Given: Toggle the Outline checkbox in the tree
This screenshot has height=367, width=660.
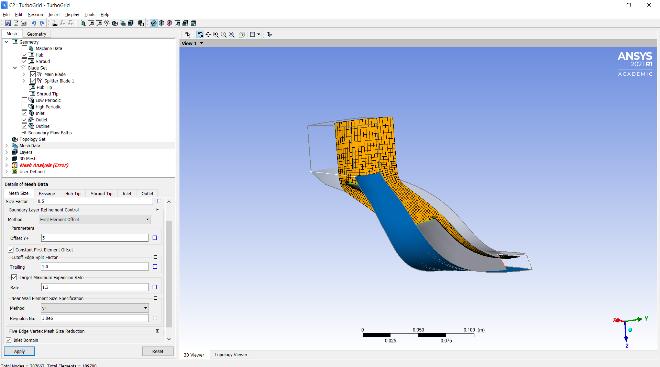Looking at the screenshot, I should (24, 126).
